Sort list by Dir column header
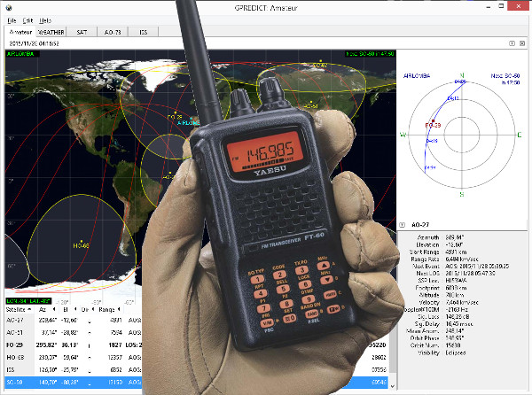Viewport: 532px width, 395px height. [88, 309]
